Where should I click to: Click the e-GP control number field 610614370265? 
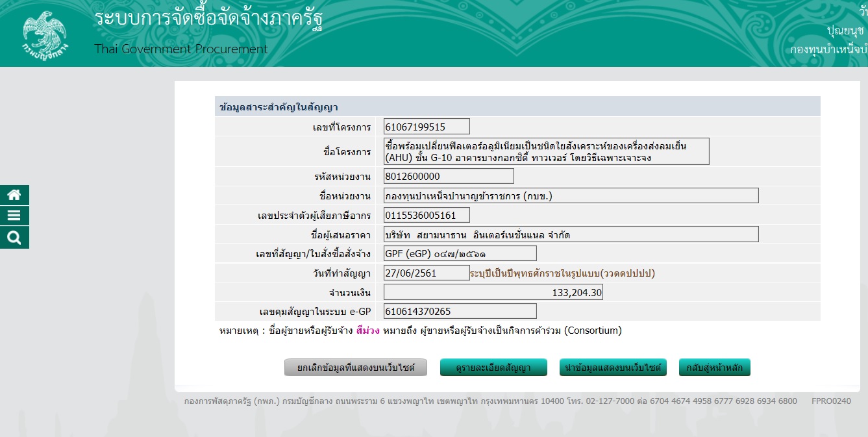click(x=460, y=311)
